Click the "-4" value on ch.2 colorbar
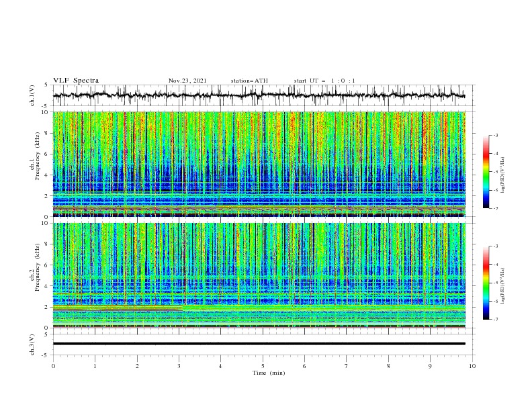This screenshot has height=411, width=532. tap(496, 265)
